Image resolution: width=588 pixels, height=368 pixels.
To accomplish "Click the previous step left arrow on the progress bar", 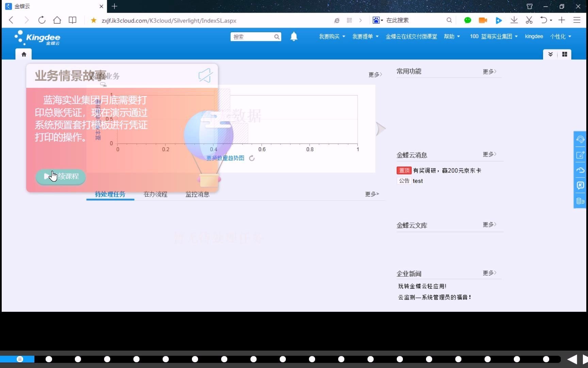I will pos(572,359).
